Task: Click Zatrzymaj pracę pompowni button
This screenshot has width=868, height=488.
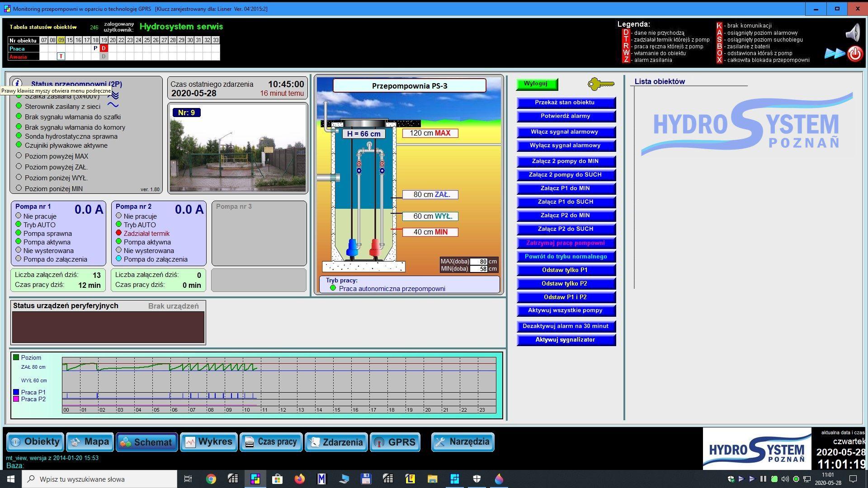Action: [x=566, y=243]
